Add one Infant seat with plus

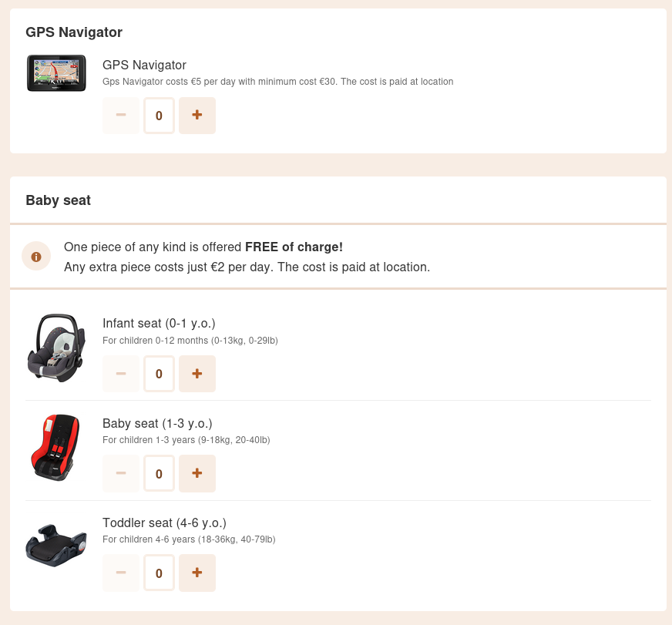[x=197, y=373]
